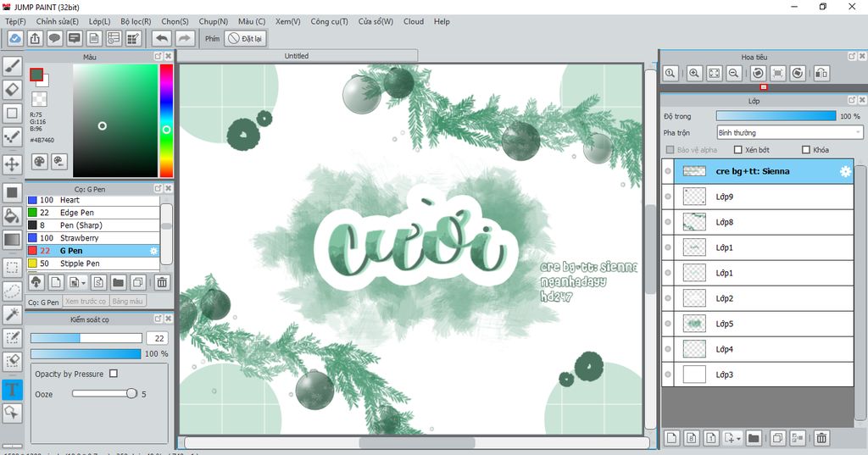Image resolution: width=868 pixels, height=455 pixels.
Task: Select the Dot/polyline pen tool
Action: (x=12, y=136)
